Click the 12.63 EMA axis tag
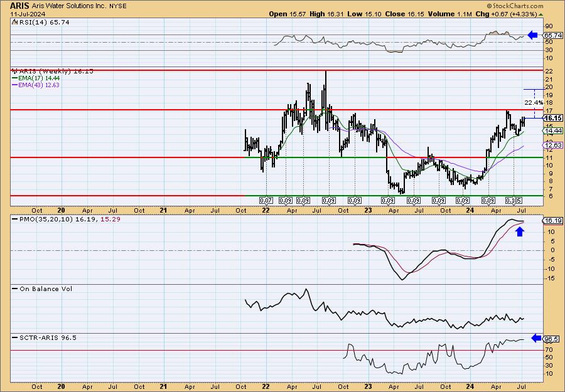This screenshot has height=392, width=565. [553, 145]
